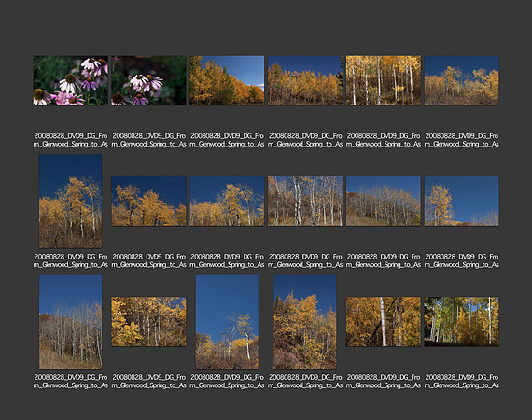Viewport: 532px width, 420px height.
Task: Open the last top-row thumbnail of sparse golden aspens
Action: (x=461, y=80)
